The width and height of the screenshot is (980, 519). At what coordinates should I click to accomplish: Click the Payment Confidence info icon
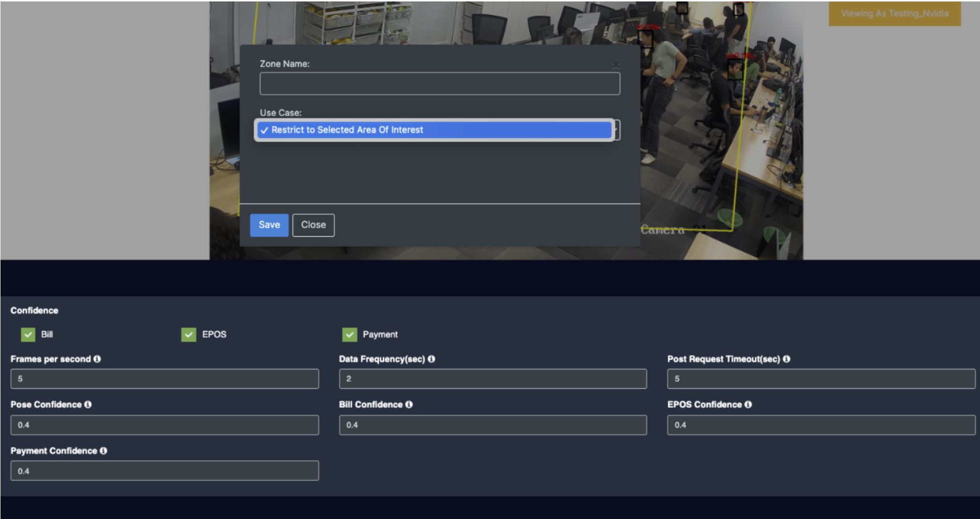coord(103,451)
